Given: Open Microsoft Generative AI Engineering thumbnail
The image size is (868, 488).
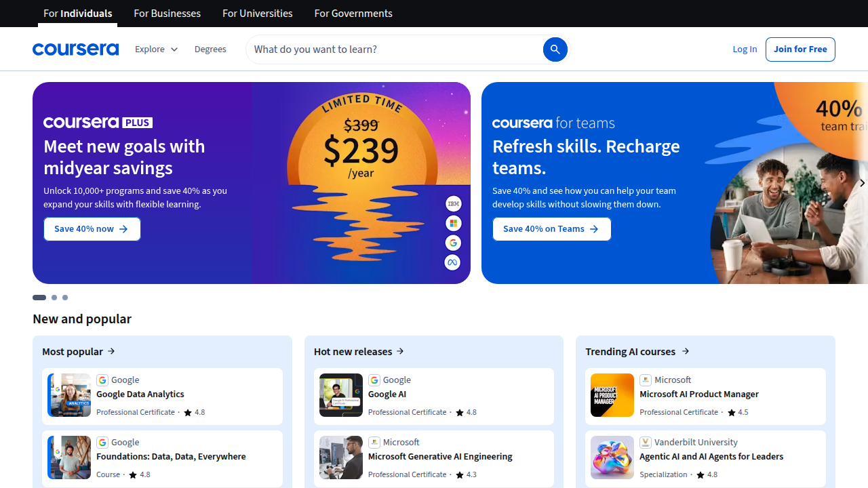Looking at the screenshot, I should tap(341, 457).
